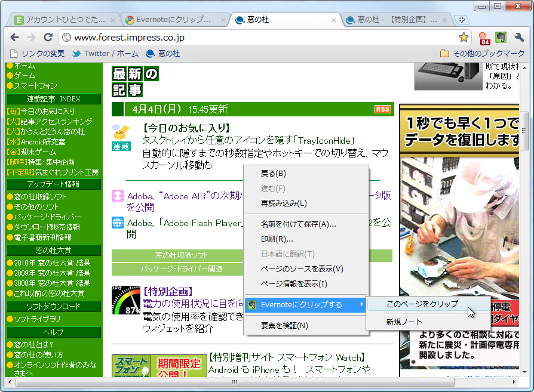
Task: Click the extension icon showing badge 84
Action: point(484,36)
